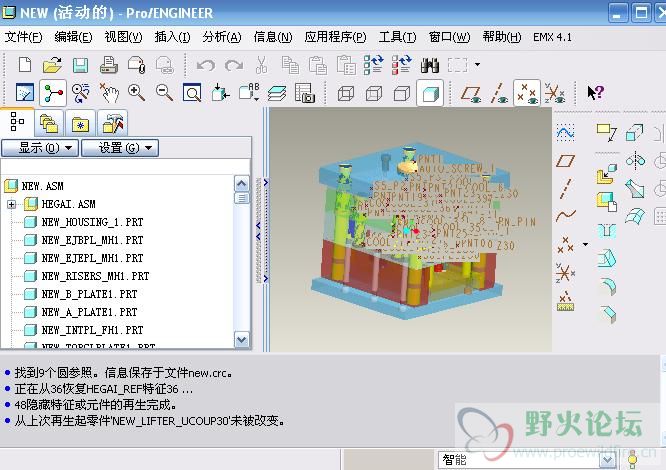Open the EMX 4.1 menu
The image size is (666, 470).
(552, 37)
